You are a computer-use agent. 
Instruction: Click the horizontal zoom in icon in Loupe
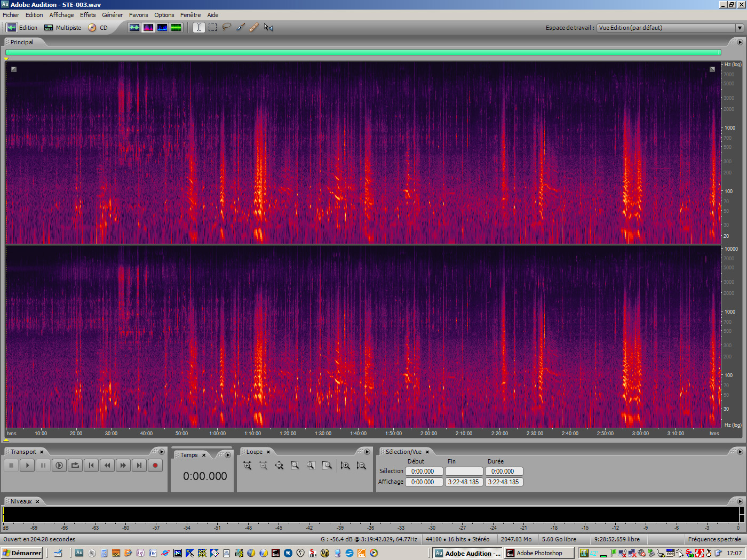pos(247,465)
